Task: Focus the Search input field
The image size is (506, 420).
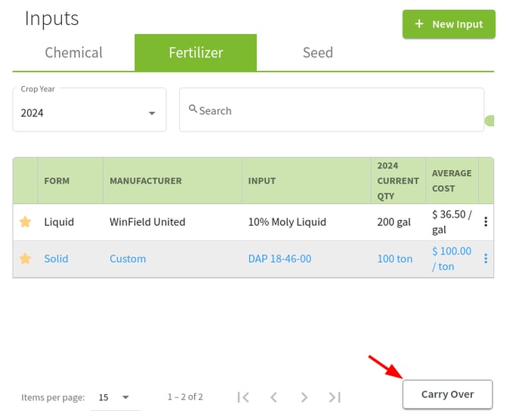Action: click(332, 110)
